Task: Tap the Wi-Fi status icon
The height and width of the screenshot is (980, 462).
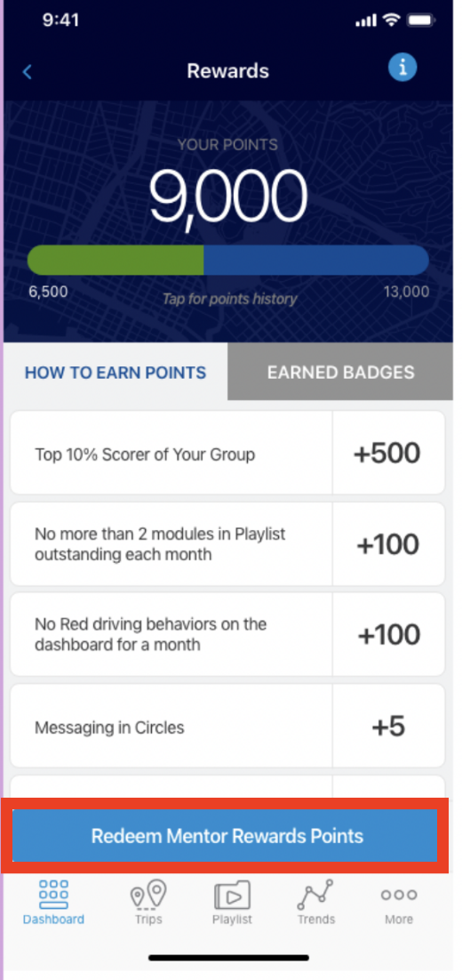Action: click(392, 20)
